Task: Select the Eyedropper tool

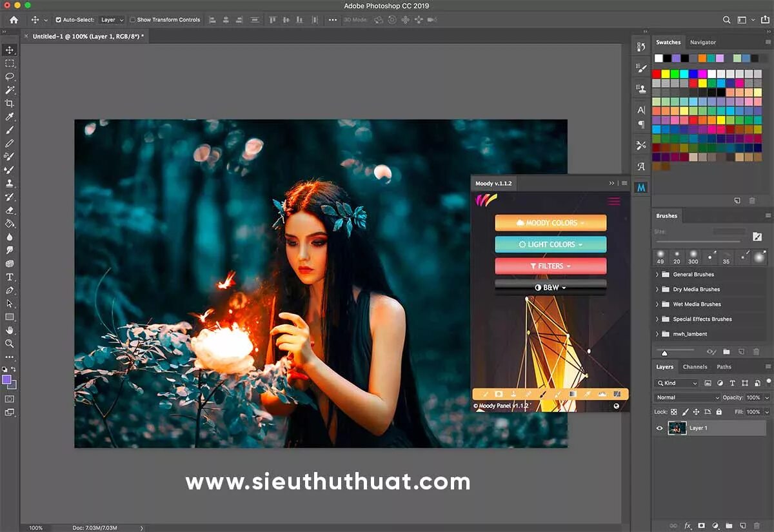Action: click(x=10, y=117)
